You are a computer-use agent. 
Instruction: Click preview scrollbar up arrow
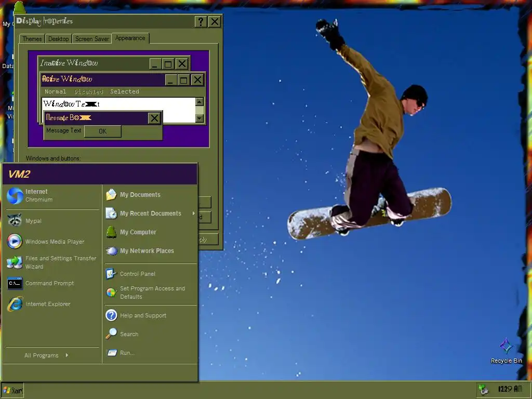(199, 101)
